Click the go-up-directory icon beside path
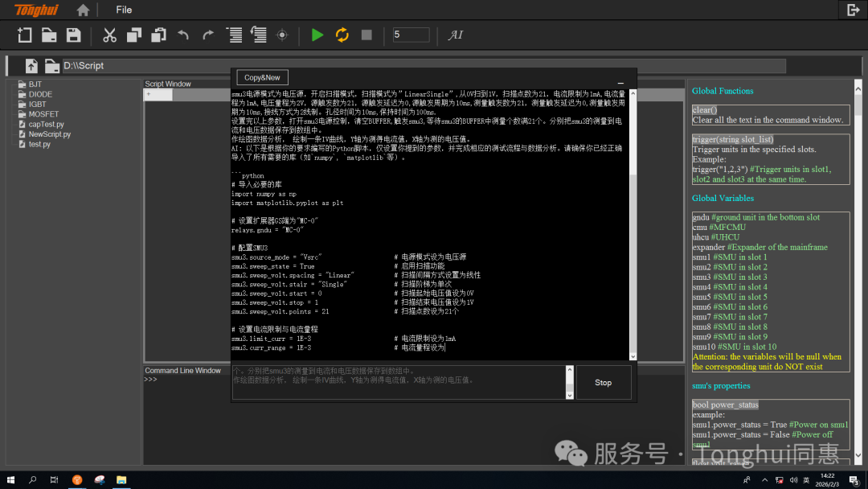 tap(31, 66)
